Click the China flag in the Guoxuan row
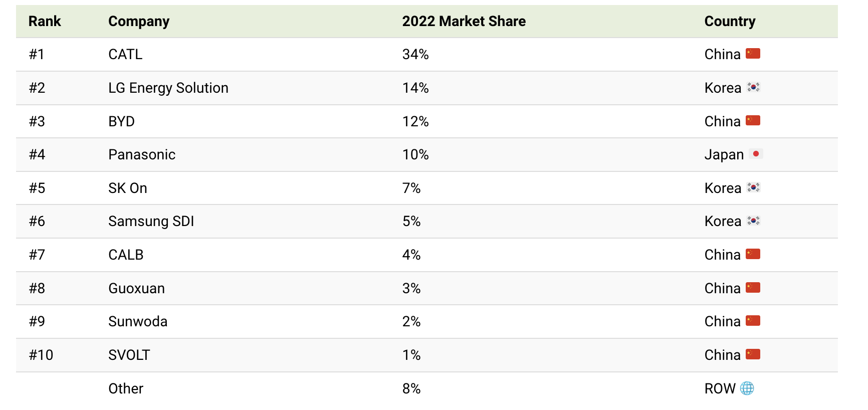This screenshot has width=868, height=410. click(x=753, y=288)
